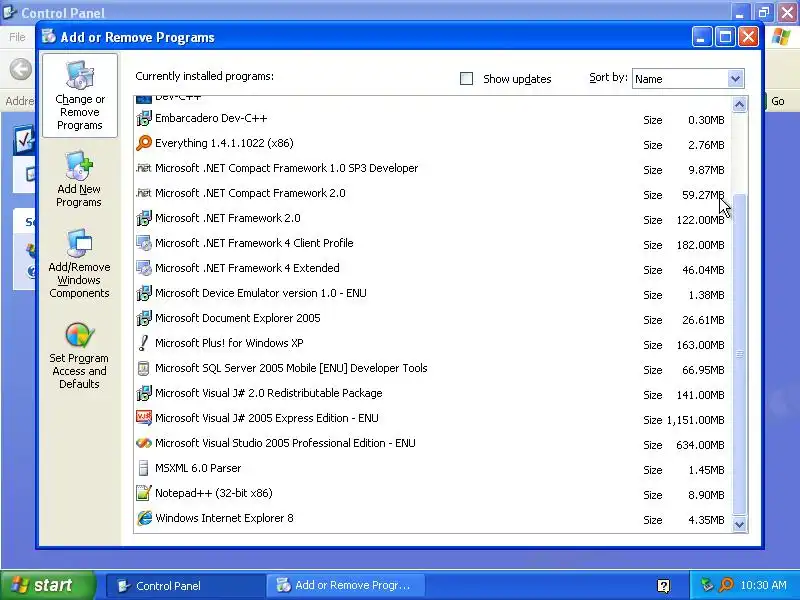
Task: Click the Visual Studio 2005 Professional icon
Action: coord(144,443)
